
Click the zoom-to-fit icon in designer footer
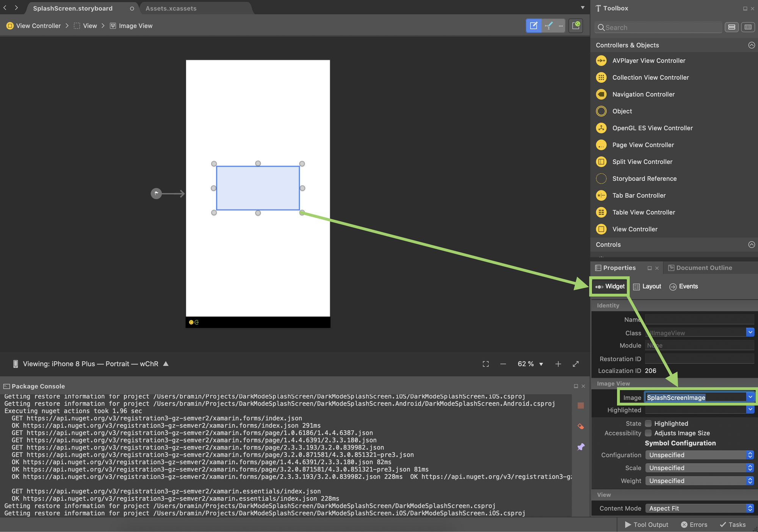[485, 364]
